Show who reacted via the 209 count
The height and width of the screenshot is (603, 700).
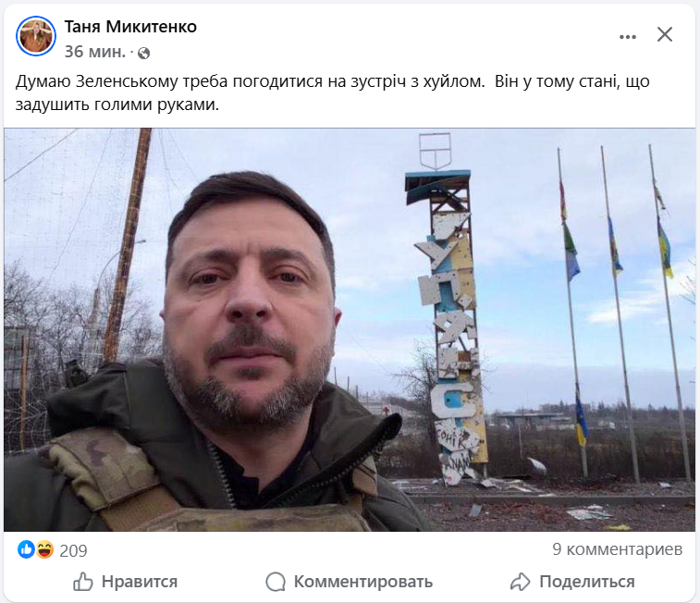pyautogui.click(x=73, y=551)
